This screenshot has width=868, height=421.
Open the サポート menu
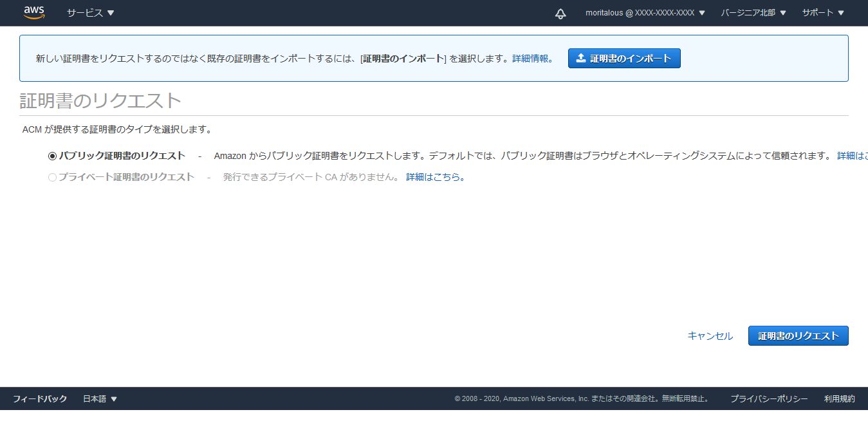(822, 13)
